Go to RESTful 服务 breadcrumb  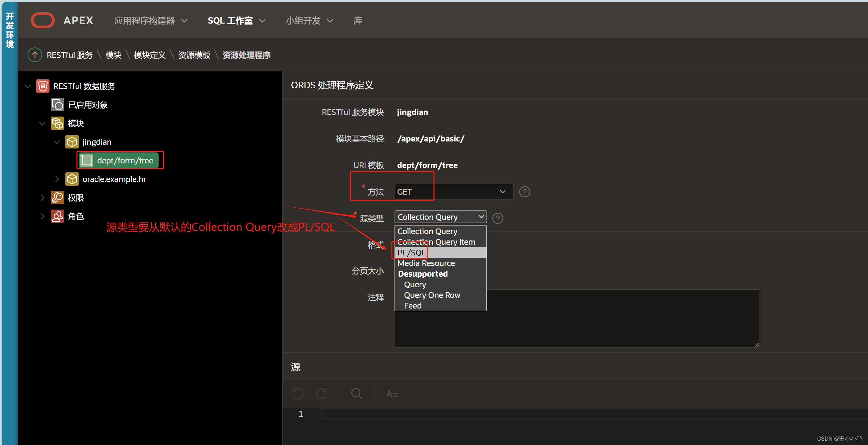point(70,55)
